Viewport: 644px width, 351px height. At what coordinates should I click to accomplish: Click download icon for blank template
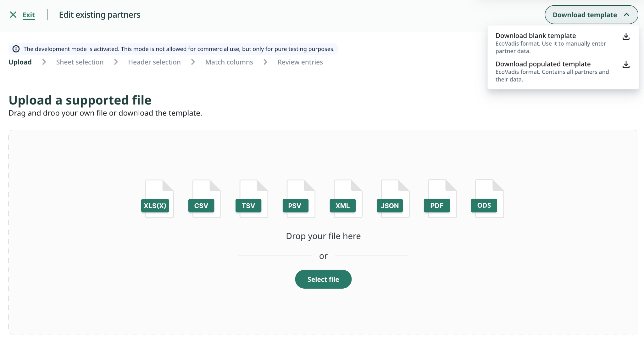click(626, 37)
